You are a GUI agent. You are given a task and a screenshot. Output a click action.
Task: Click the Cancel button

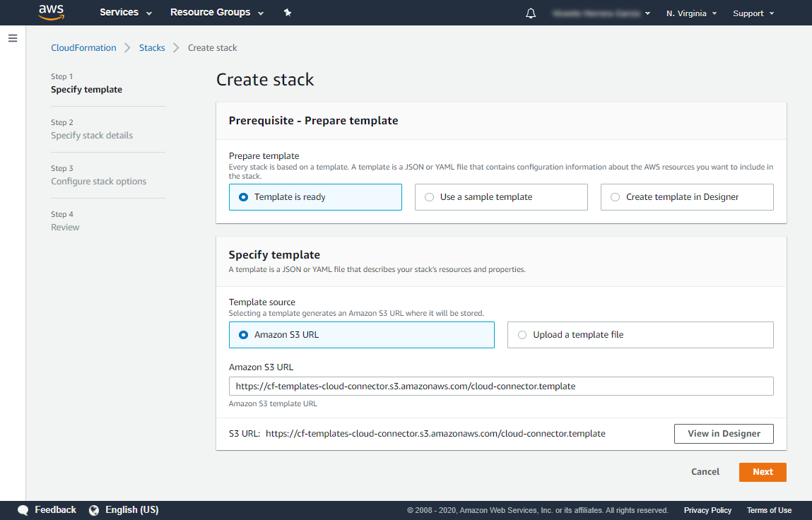(705, 472)
